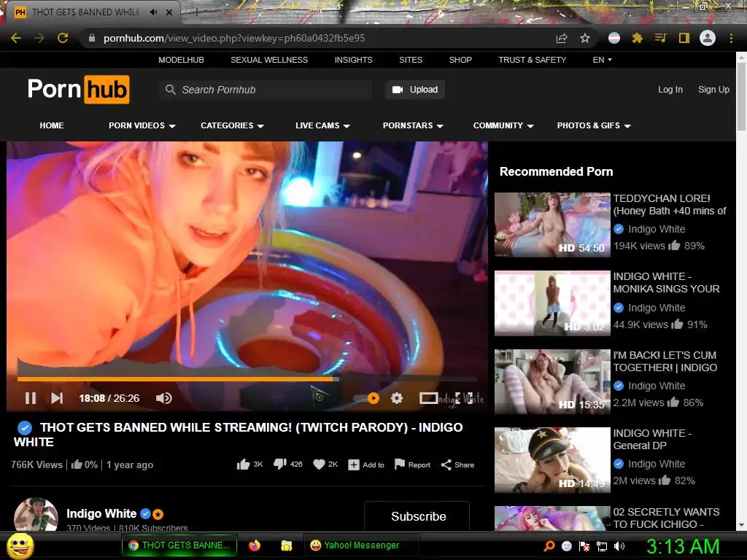747x560 pixels.
Task: Click the channel avatar beside Indigo White
Action: [36, 514]
